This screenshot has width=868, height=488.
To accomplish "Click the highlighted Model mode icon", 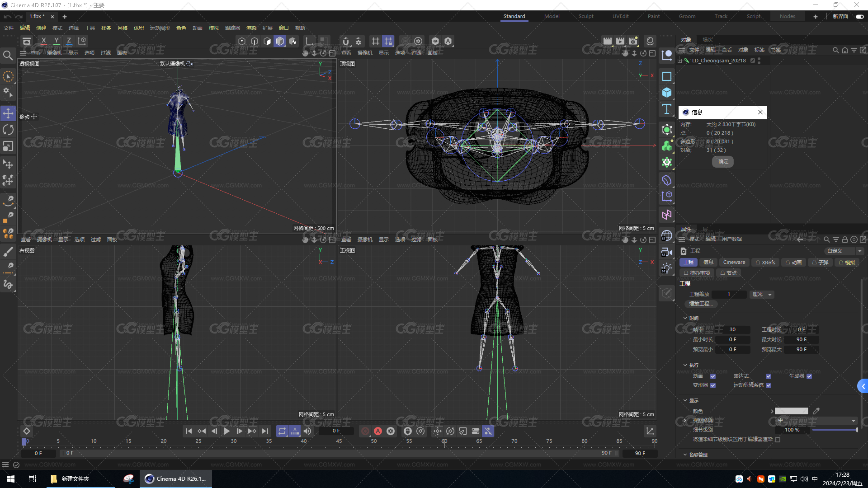I will click(280, 41).
